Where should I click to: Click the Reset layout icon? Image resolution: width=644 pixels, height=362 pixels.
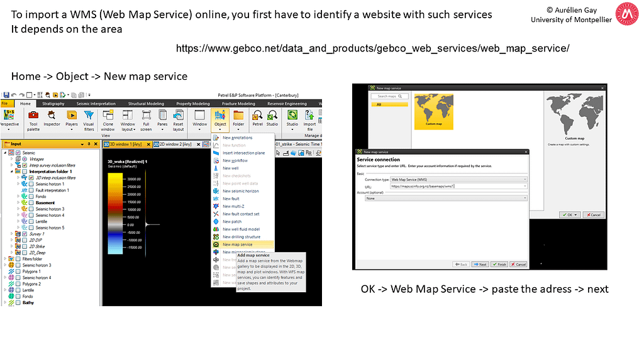179,119
